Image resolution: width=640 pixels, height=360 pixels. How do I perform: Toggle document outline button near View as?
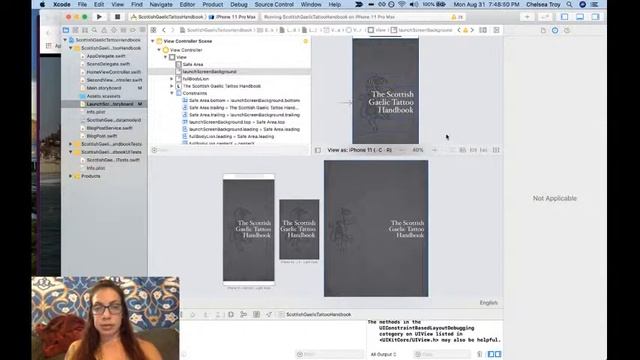coord(318,150)
